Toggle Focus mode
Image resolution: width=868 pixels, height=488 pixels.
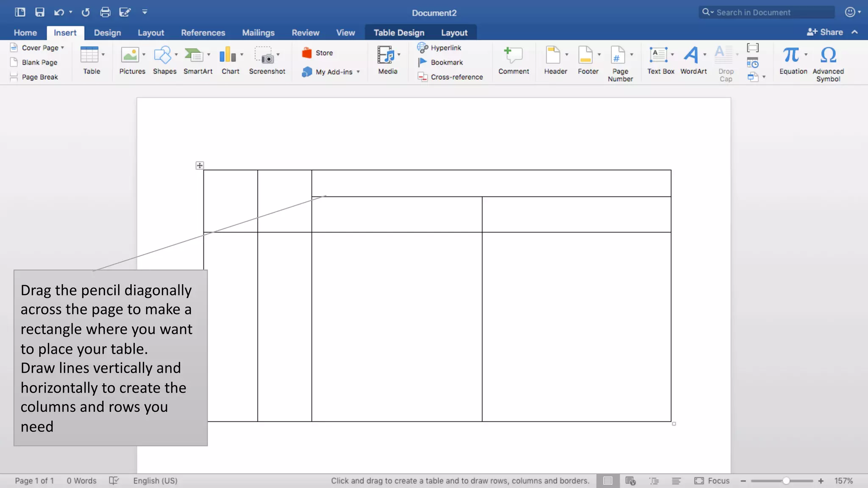712,481
